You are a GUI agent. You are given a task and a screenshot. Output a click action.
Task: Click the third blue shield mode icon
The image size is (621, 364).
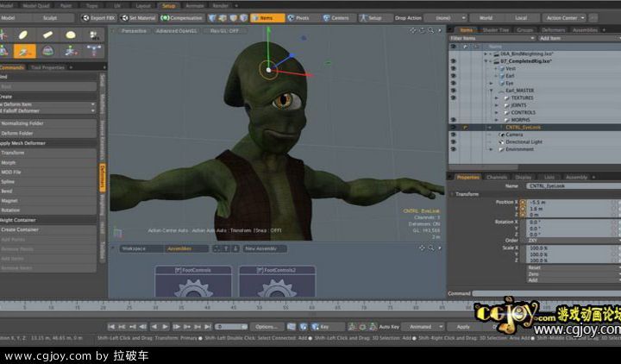point(233,18)
